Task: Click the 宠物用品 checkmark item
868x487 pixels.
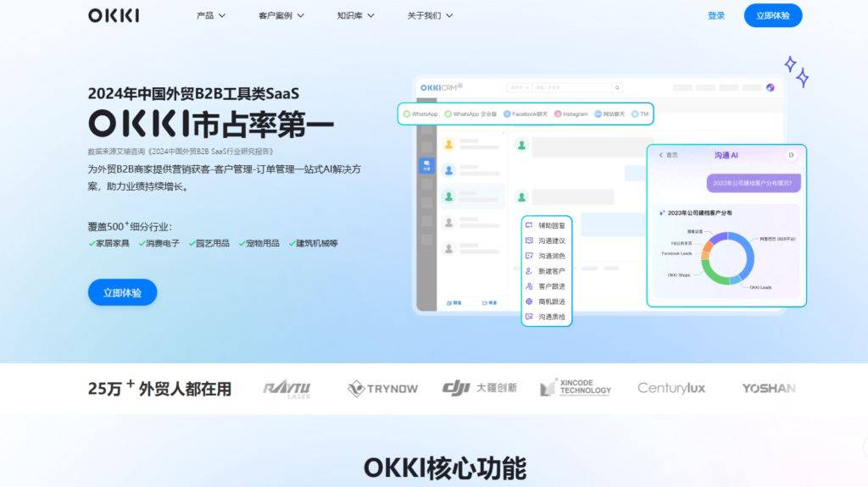Action: point(259,243)
